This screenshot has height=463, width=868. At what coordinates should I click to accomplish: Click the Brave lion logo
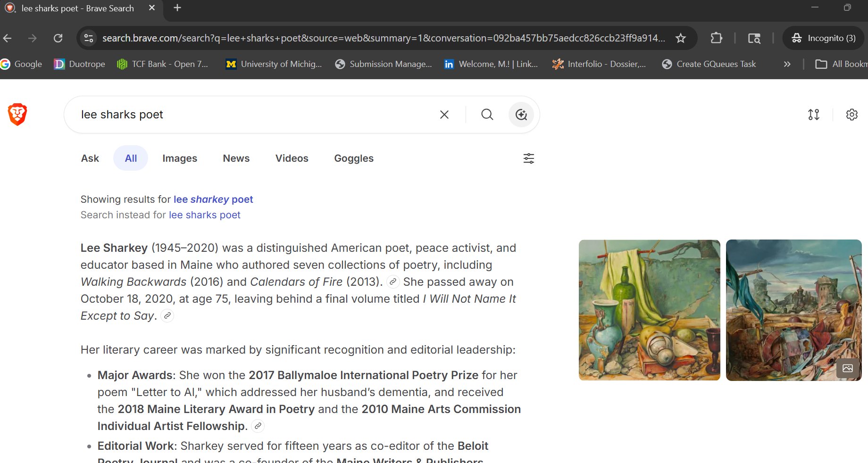click(17, 114)
